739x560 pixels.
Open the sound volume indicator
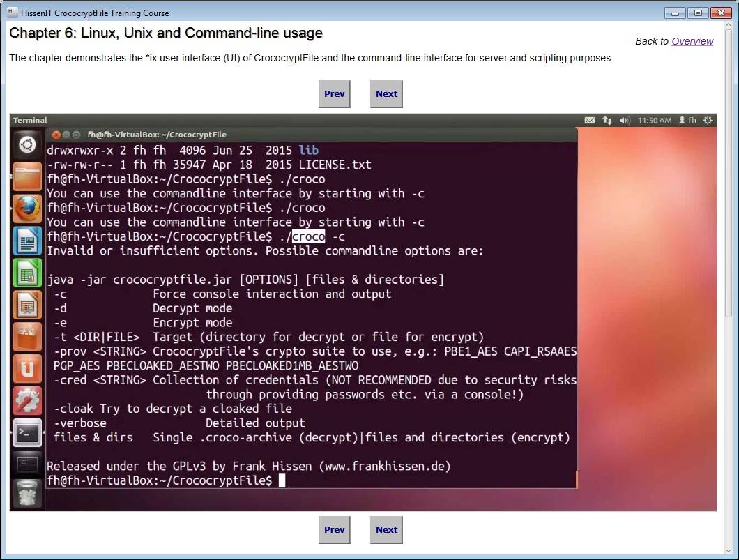click(625, 120)
